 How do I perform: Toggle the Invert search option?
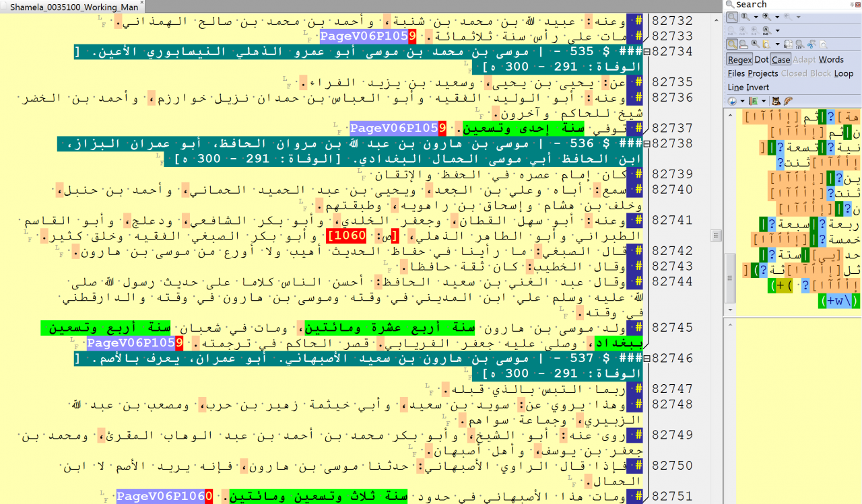point(758,87)
